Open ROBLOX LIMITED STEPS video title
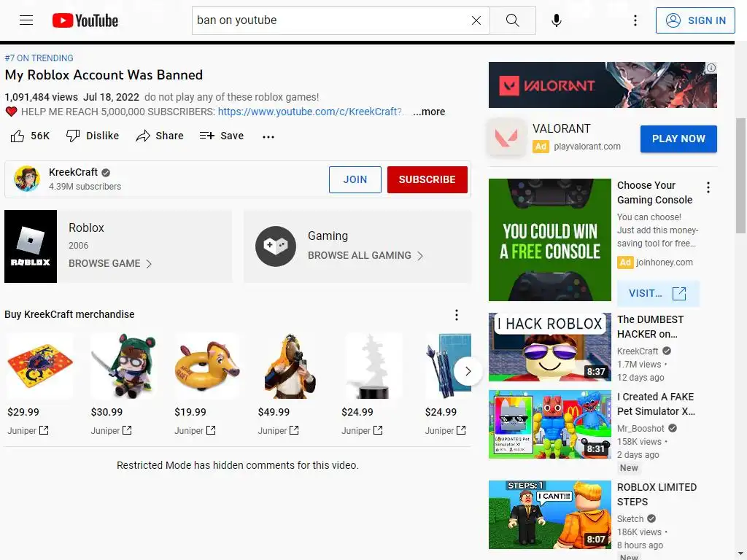 tap(657, 494)
